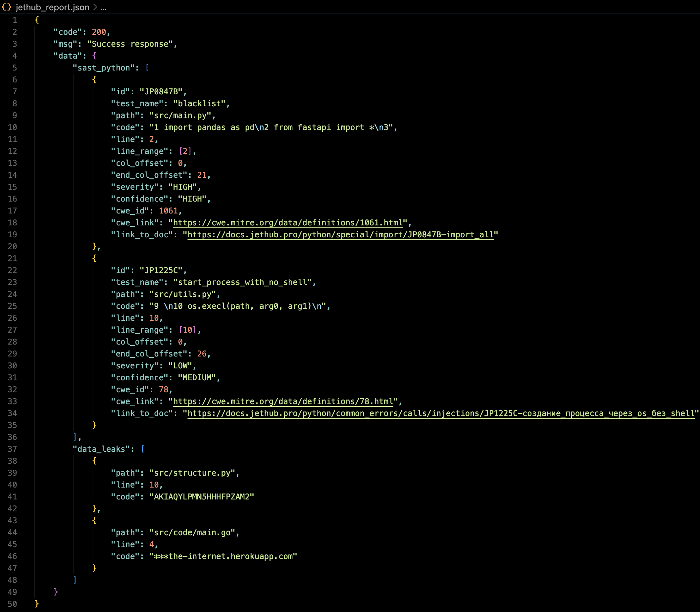
Task: Click the end_col_offset 21 value
Action: (x=202, y=175)
